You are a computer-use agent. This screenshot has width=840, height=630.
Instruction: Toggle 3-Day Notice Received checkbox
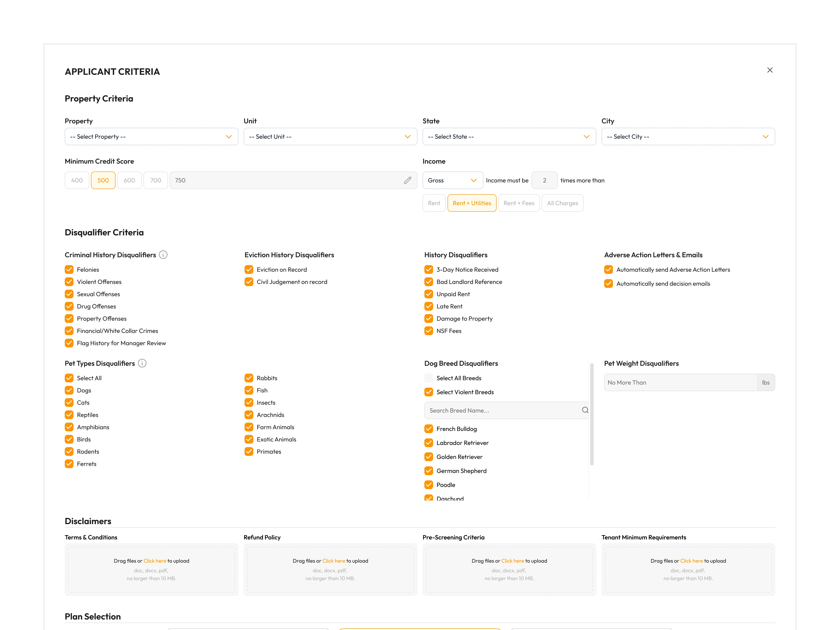(429, 270)
